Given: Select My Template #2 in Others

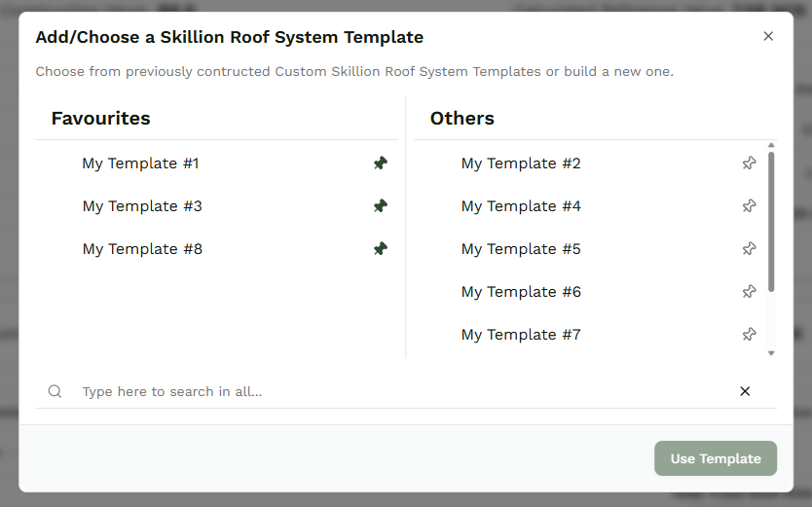Looking at the screenshot, I should pyautogui.click(x=590, y=163).
